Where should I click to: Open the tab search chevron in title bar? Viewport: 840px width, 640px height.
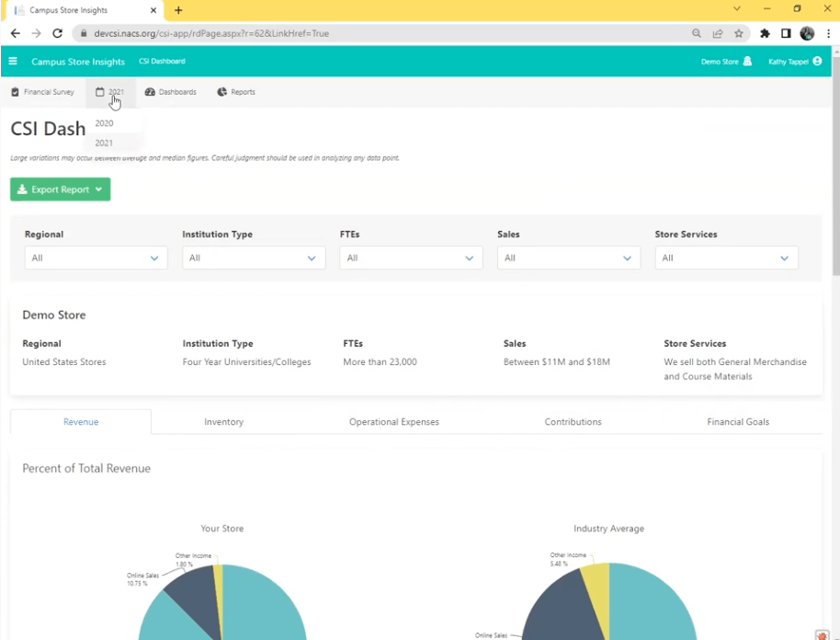(x=737, y=8)
